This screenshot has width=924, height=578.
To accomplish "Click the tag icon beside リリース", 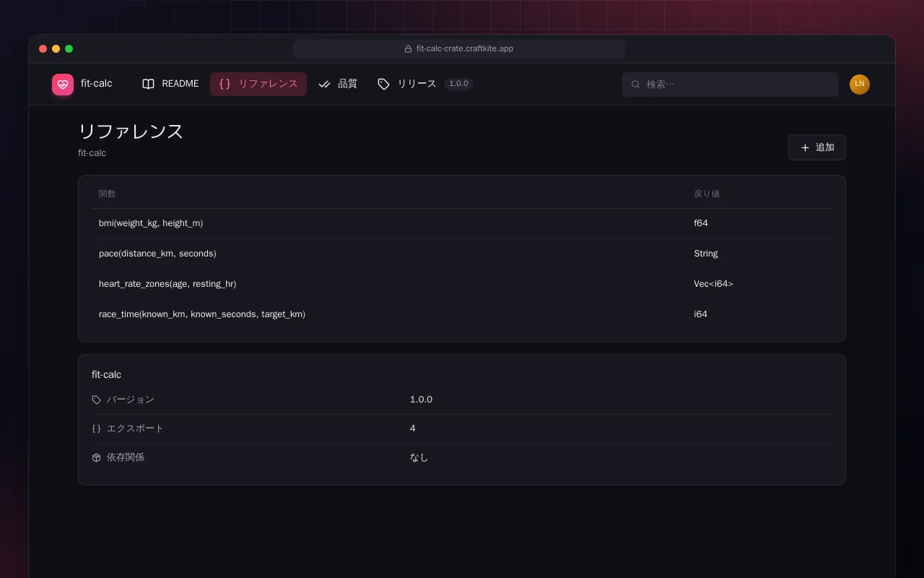I will click(x=383, y=84).
